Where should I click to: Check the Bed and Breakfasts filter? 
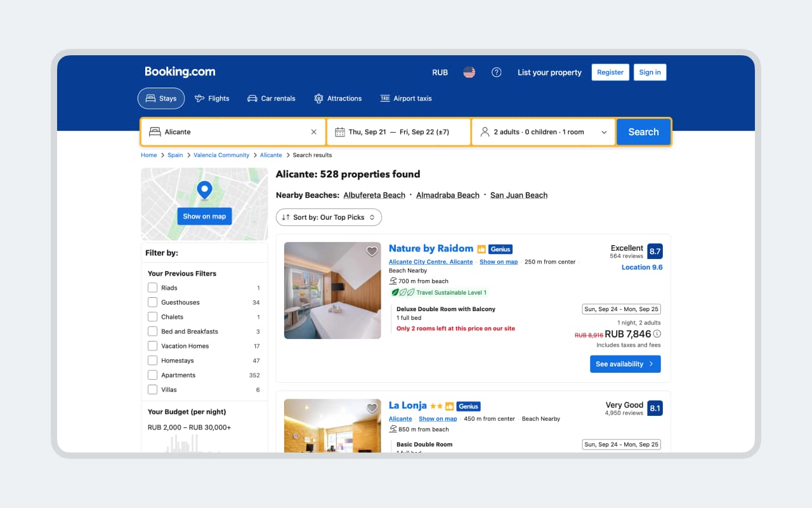point(152,331)
